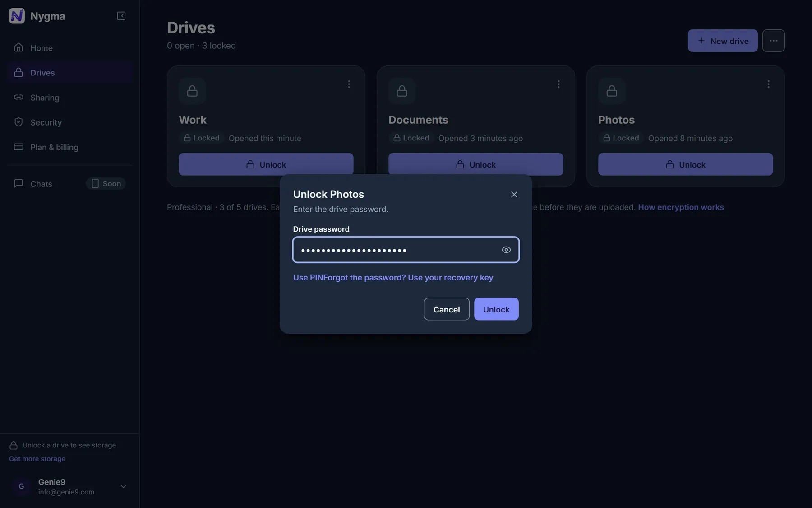Screen dimensions: 812x508
Task: Close the Unlock Photos dialog
Action: (x=514, y=195)
